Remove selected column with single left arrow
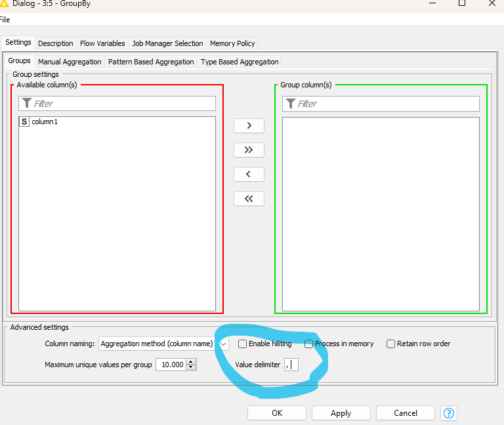This screenshot has height=425, width=504. click(249, 174)
